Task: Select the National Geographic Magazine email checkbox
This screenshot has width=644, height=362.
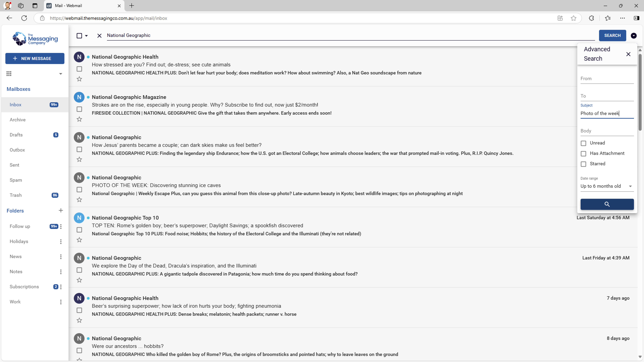Action: [x=79, y=109]
